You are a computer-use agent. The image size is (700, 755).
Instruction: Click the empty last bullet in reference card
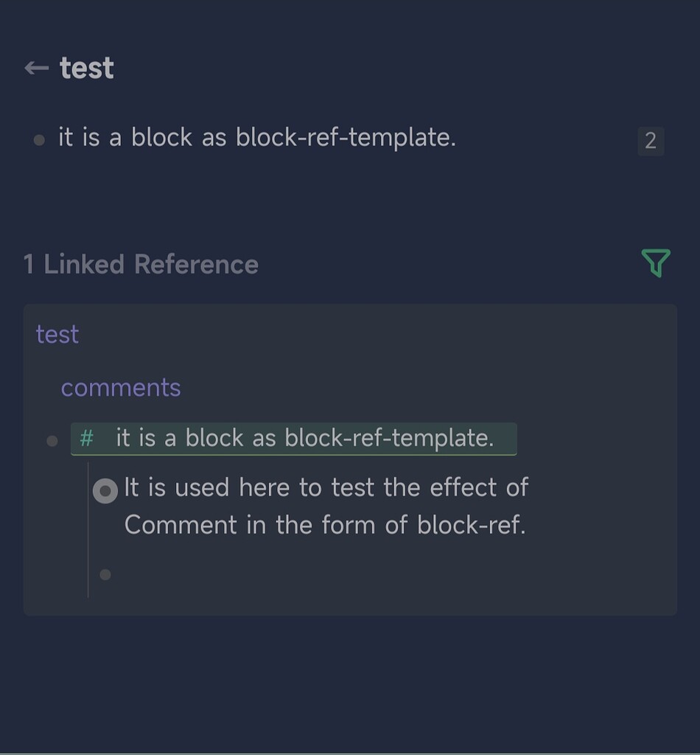tap(105, 574)
